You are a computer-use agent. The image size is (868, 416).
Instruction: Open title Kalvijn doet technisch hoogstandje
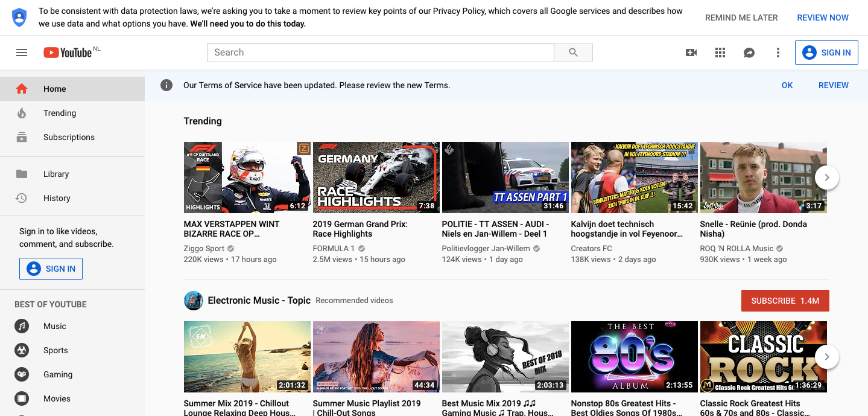[627, 229]
